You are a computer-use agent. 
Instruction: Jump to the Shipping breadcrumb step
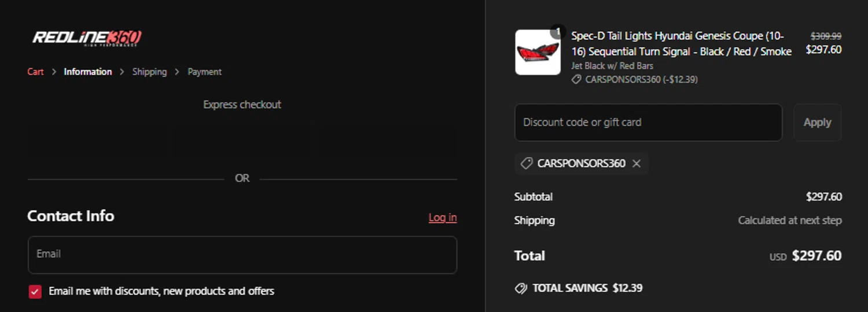(149, 72)
